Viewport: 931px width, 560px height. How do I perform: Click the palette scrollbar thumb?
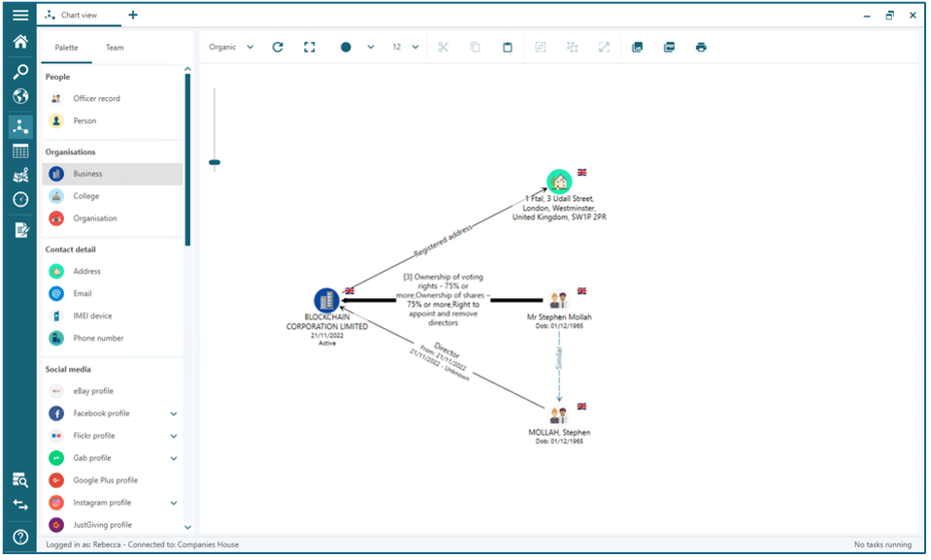pyautogui.click(x=187, y=160)
